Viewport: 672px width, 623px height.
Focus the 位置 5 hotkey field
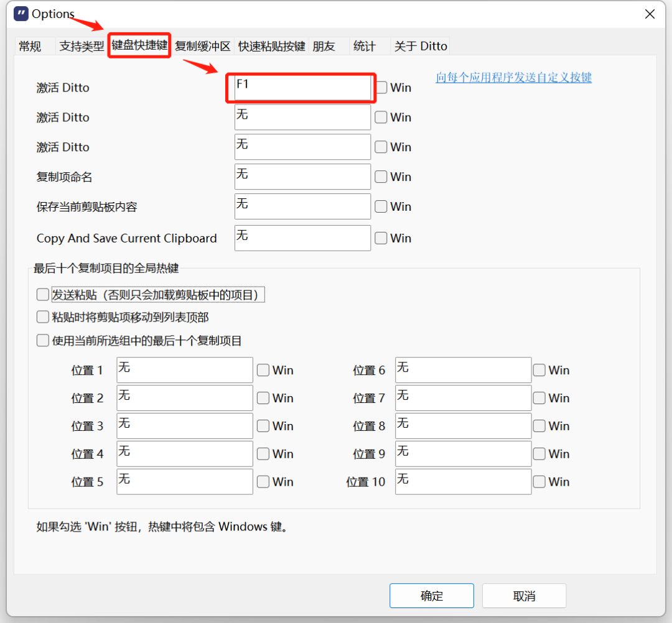point(185,482)
